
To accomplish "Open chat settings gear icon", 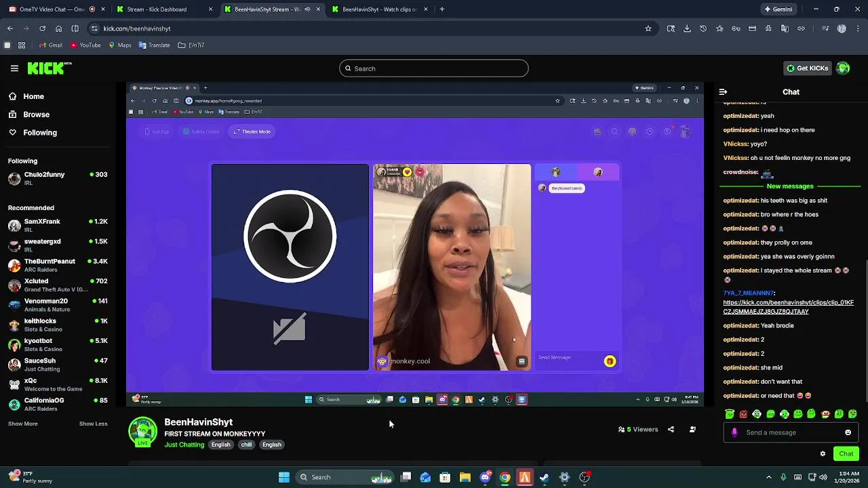I will (x=823, y=453).
